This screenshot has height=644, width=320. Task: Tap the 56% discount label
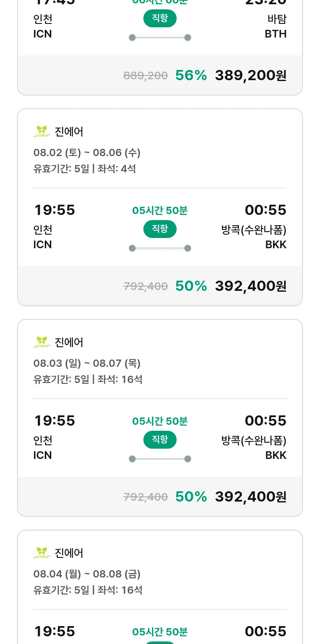(191, 75)
